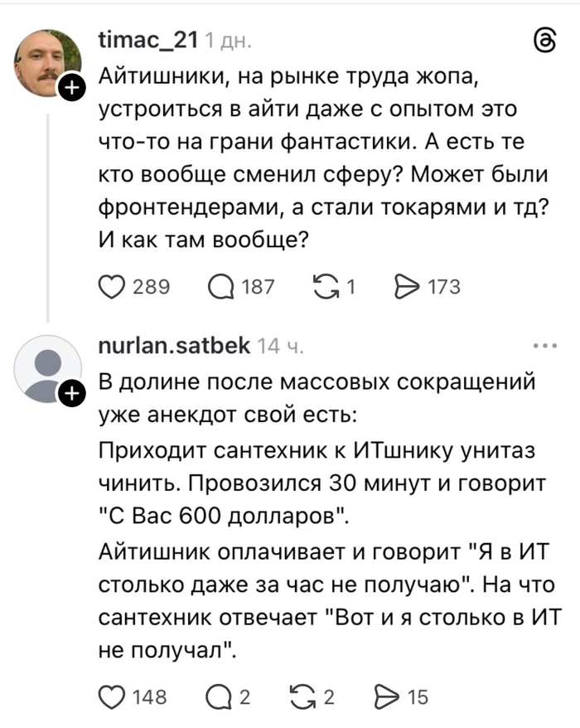This screenshot has height=728, width=580.
Task: View nurlan.satbek default avatar
Action: (47, 369)
